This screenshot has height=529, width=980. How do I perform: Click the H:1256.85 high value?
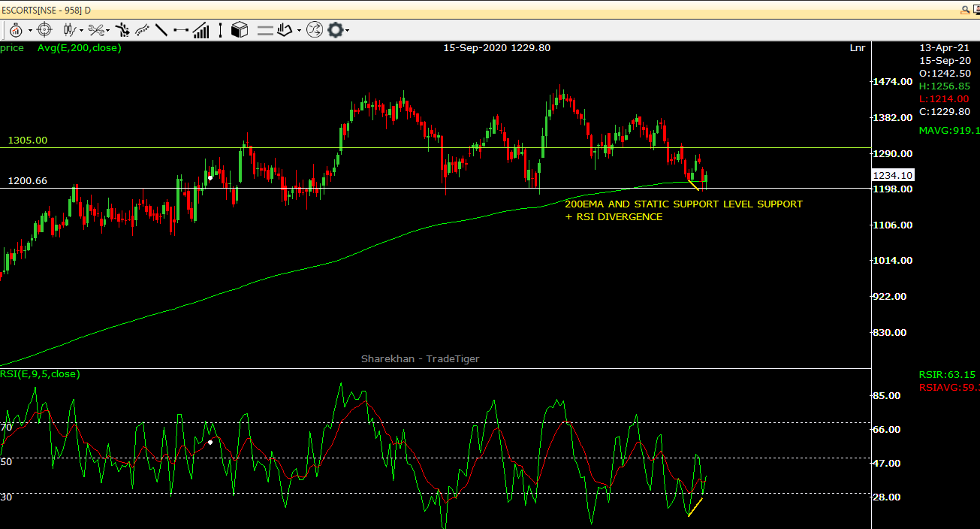944,86
